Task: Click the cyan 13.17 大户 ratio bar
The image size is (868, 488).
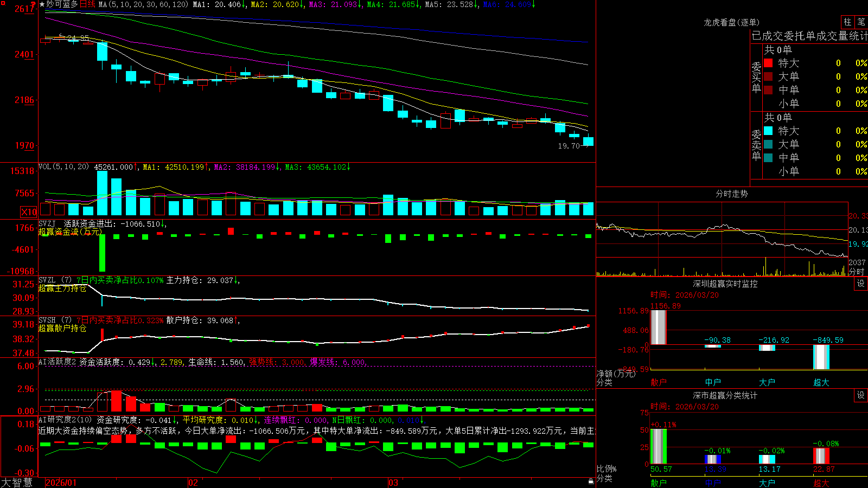Action: (767, 459)
